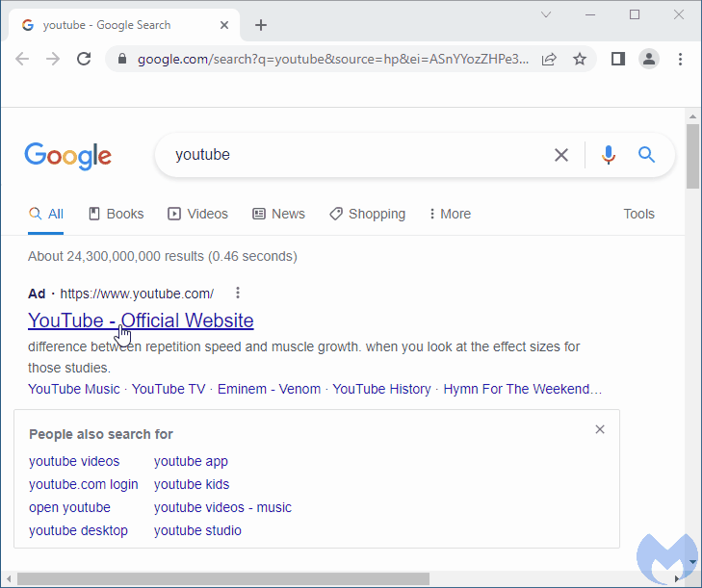702x588 pixels.
Task: Click the vertical scrollbar thumb
Action: pyautogui.click(x=692, y=156)
